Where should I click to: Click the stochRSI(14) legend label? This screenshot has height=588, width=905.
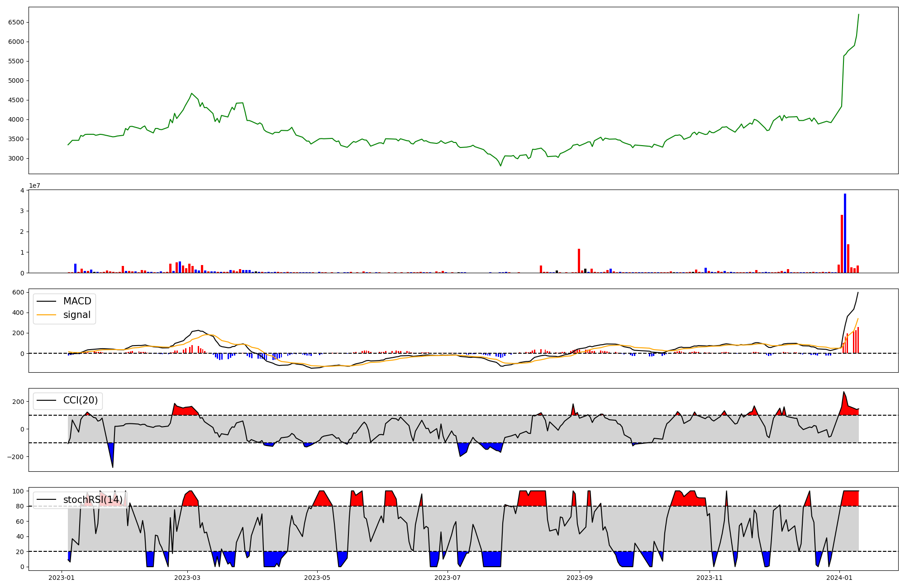point(93,500)
